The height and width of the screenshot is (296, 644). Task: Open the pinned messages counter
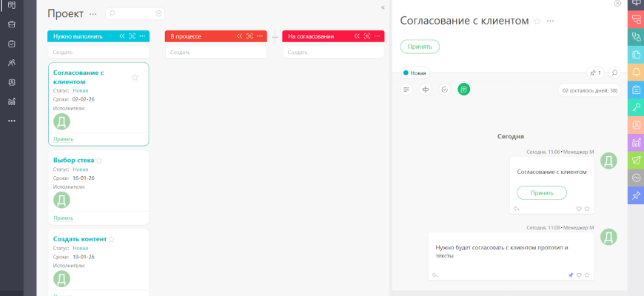(595, 73)
